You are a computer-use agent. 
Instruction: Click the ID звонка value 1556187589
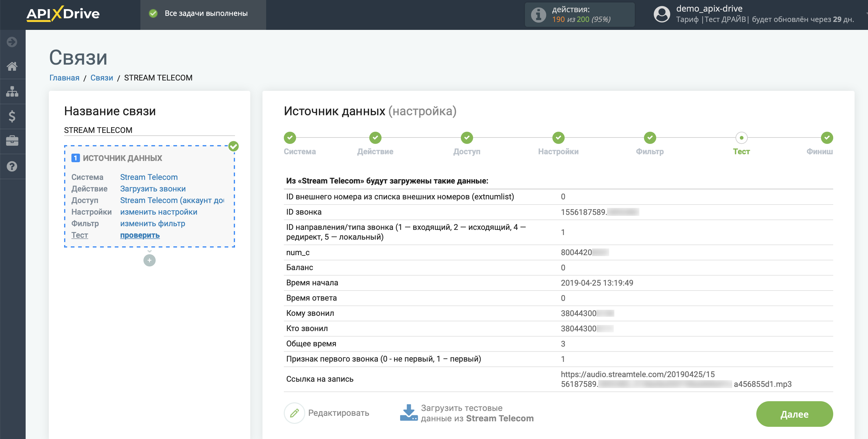click(x=600, y=212)
